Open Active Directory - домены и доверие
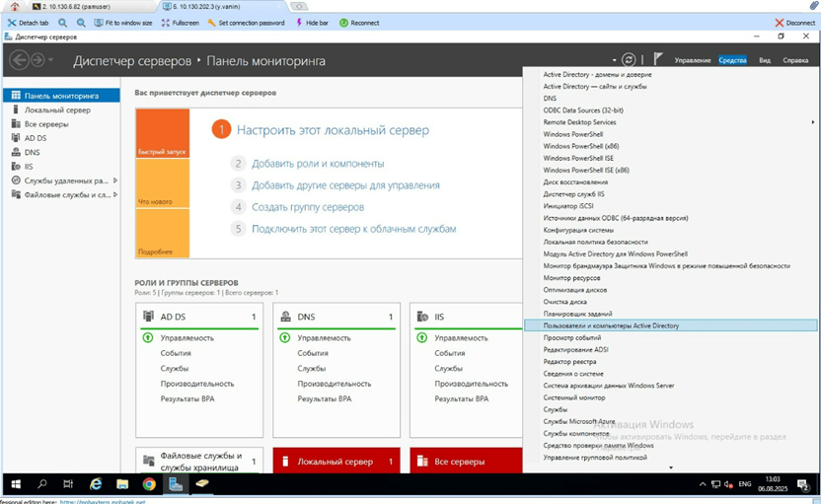The height and width of the screenshot is (504, 821). pos(597,74)
